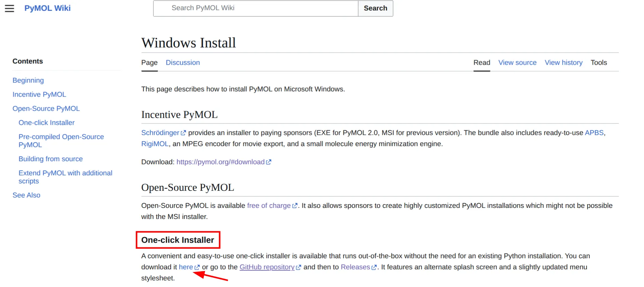Image resolution: width=644 pixels, height=287 pixels.
Task: Go to Building from source entry
Action: point(51,159)
